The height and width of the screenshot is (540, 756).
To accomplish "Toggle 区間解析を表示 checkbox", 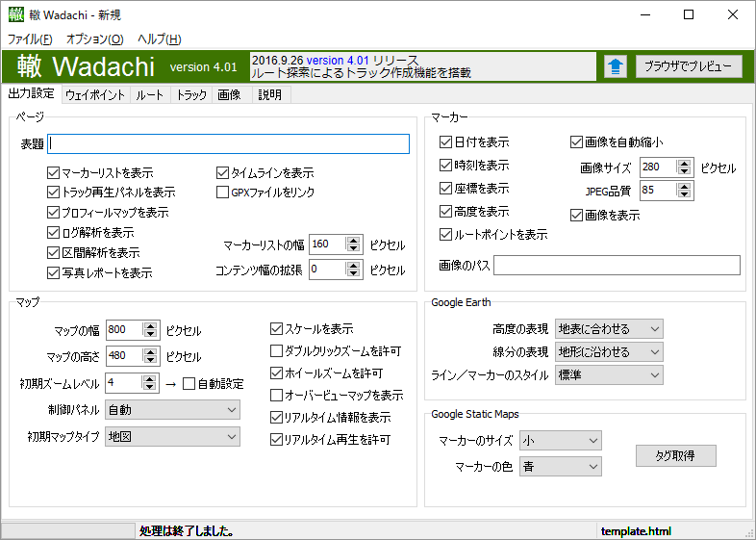I will (x=53, y=253).
